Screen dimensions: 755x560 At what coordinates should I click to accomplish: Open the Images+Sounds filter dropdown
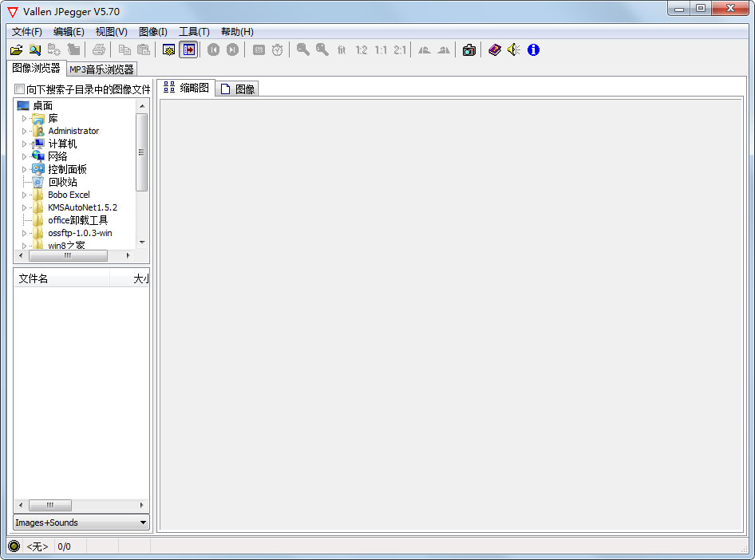144,523
